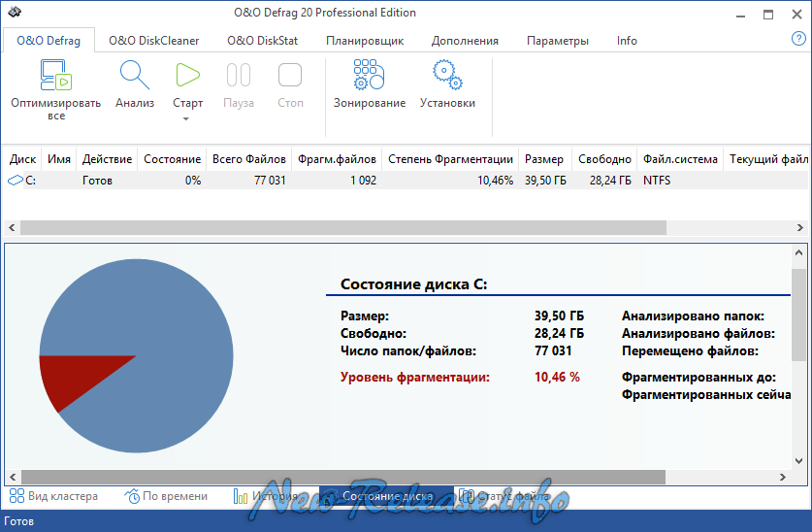Sort by Свободно column header
Viewport: 812px width, 532px height.
click(x=604, y=159)
